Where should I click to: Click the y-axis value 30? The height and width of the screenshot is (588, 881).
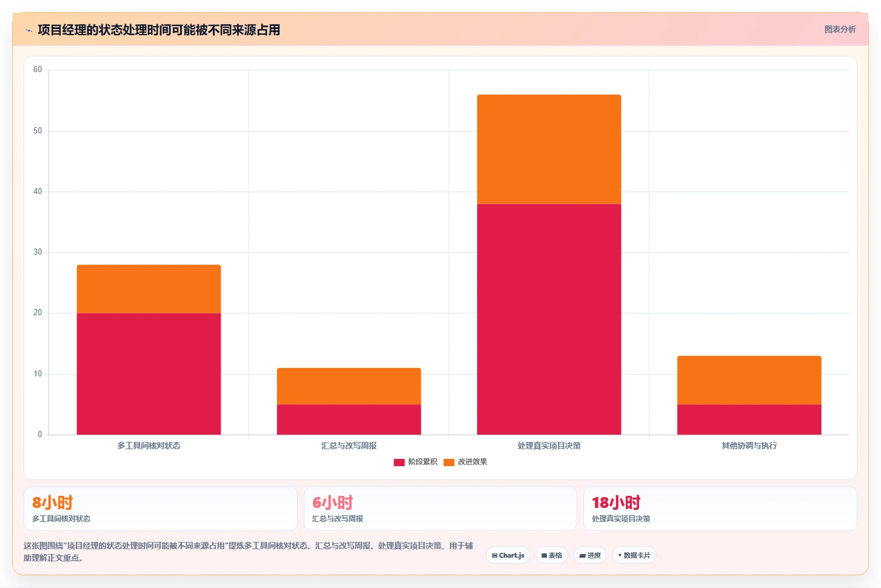38,252
